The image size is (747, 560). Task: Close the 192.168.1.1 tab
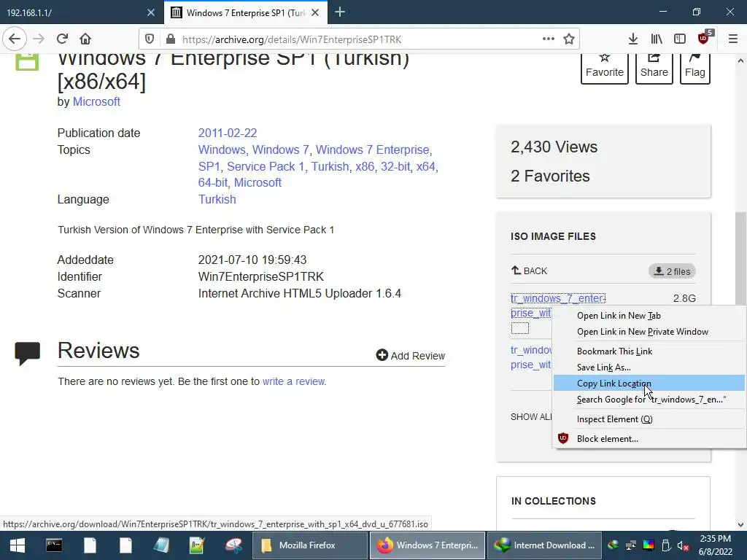tap(151, 13)
